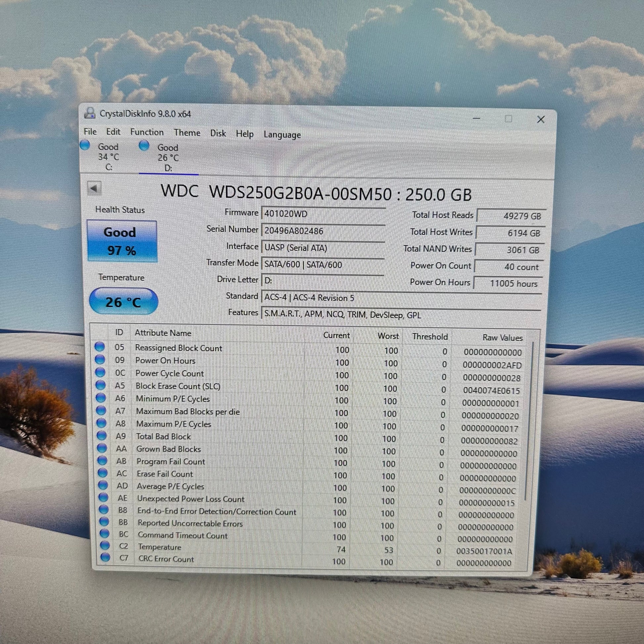Click the Power On Count value 40 count
The image size is (644, 644).
click(509, 267)
